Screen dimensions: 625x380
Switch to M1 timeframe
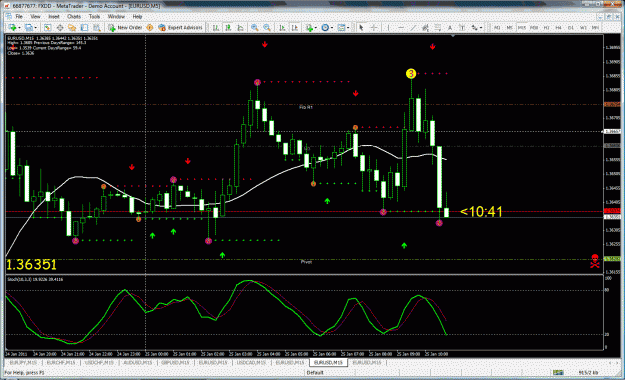click(497, 28)
